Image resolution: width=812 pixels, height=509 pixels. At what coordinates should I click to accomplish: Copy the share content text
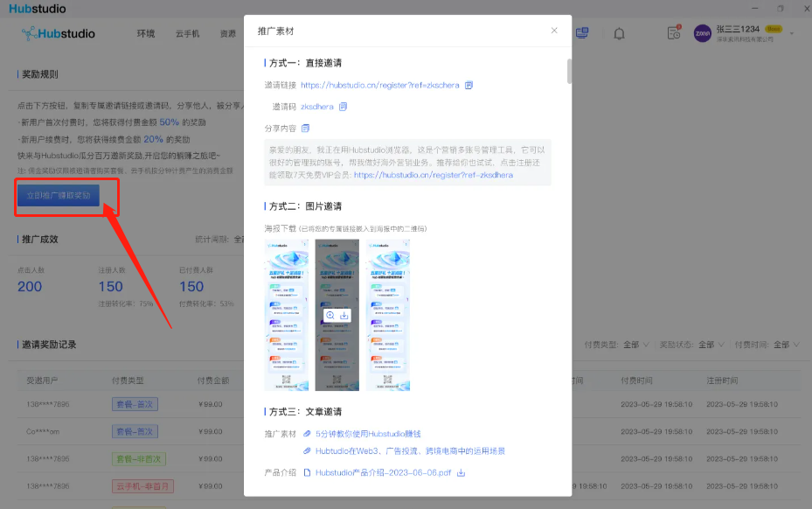(306, 128)
